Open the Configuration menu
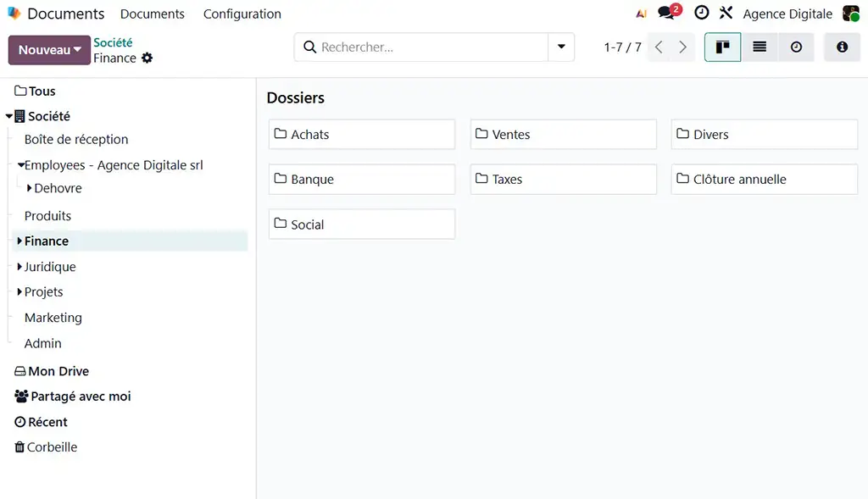 point(242,14)
